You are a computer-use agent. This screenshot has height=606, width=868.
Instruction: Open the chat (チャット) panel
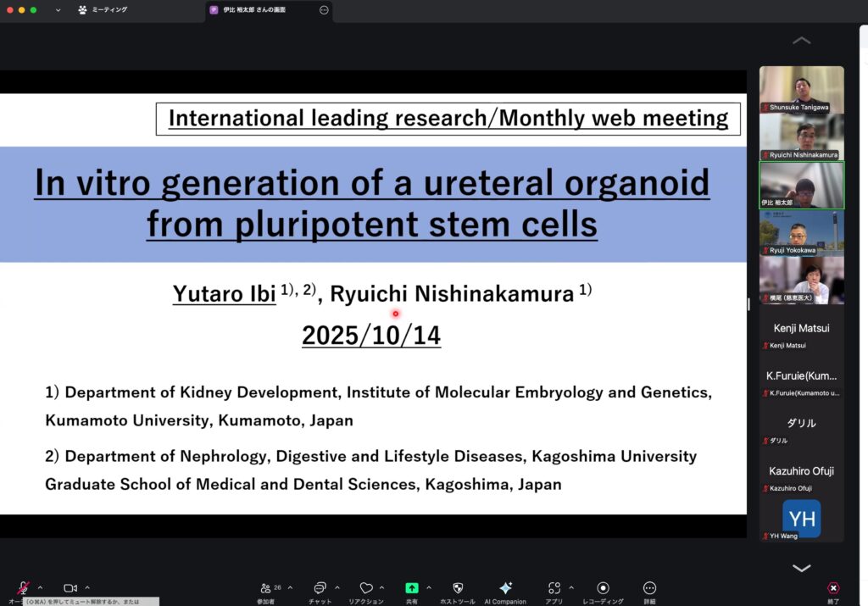pyautogui.click(x=320, y=587)
